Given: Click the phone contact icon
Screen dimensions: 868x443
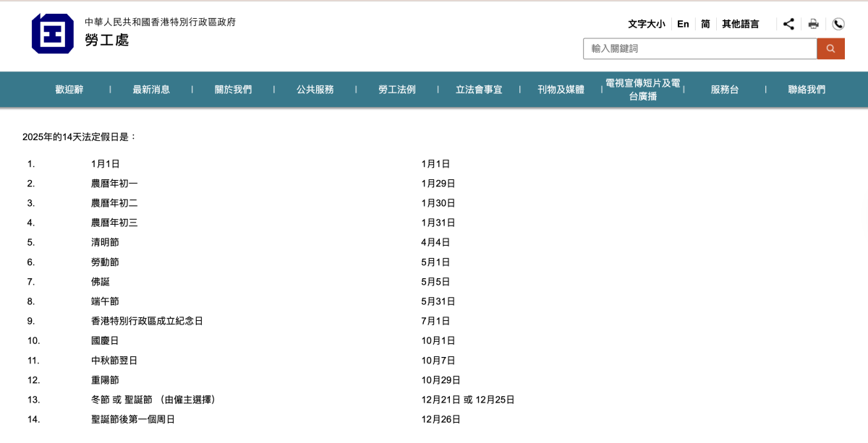Looking at the screenshot, I should [838, 24].
